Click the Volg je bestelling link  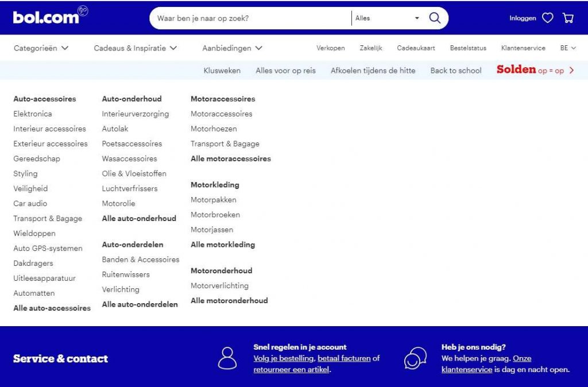coord(284,358)
